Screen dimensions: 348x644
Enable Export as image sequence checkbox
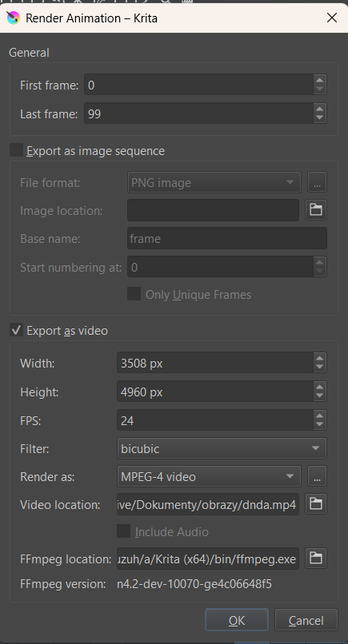[17, 150]
